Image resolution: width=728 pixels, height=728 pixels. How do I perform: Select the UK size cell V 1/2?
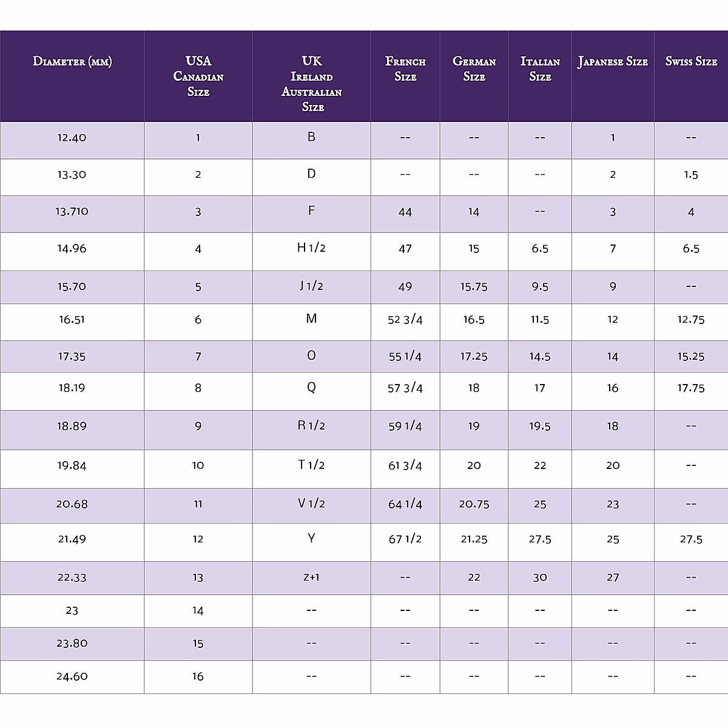(x=312, y=504)
